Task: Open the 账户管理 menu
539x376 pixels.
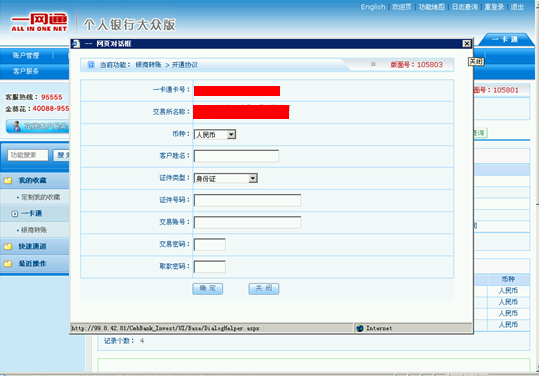Action: (x=26, y=55)
